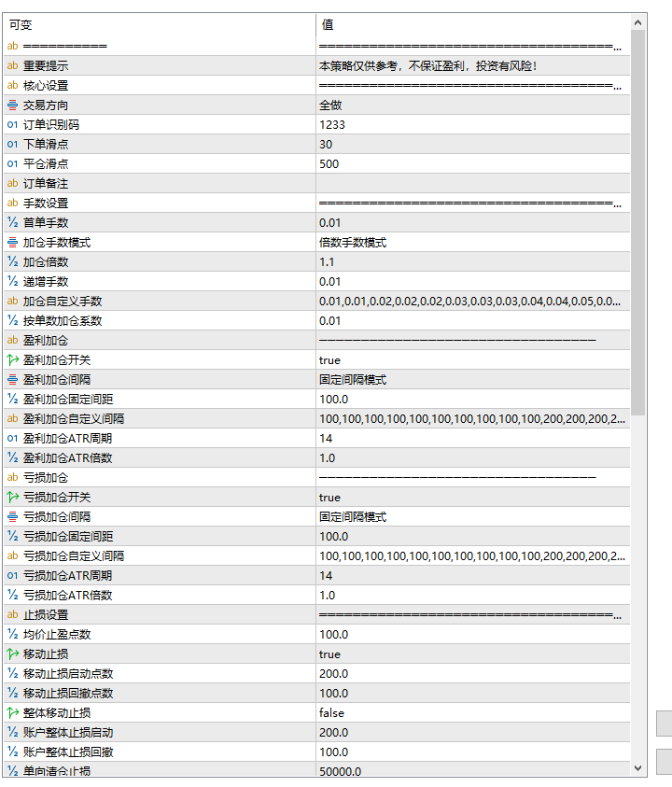Click the double icon beside 递增手数
This screenshot has width=672, height=787.
pyautogui.click(x=12, y=282)
